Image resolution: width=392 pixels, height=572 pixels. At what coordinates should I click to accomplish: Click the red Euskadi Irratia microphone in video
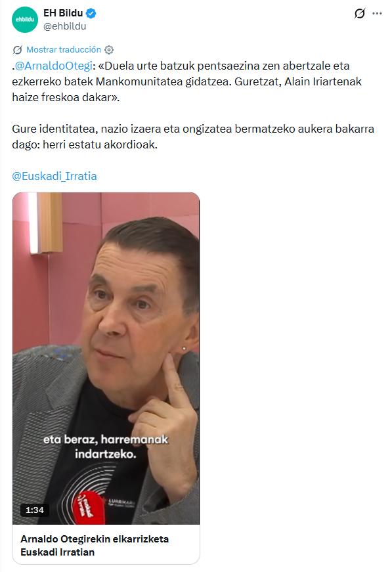click(x=85, y=507)
